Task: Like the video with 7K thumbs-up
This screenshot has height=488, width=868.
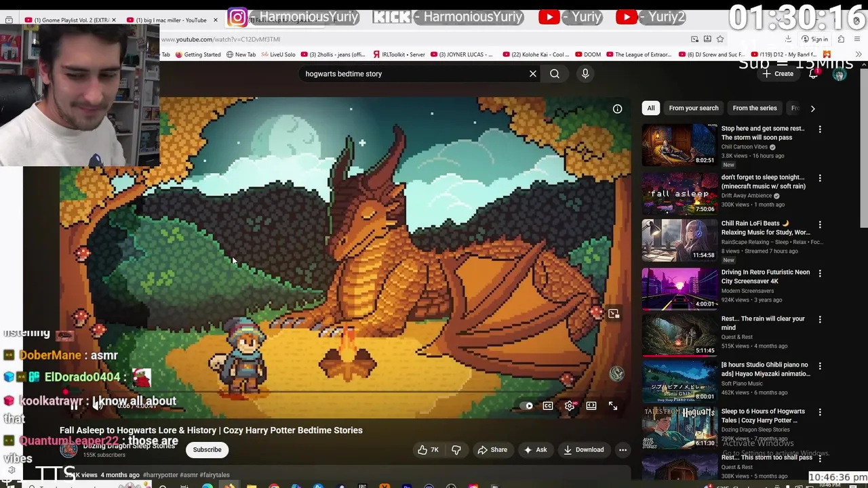Action: [x=429, y=450]
